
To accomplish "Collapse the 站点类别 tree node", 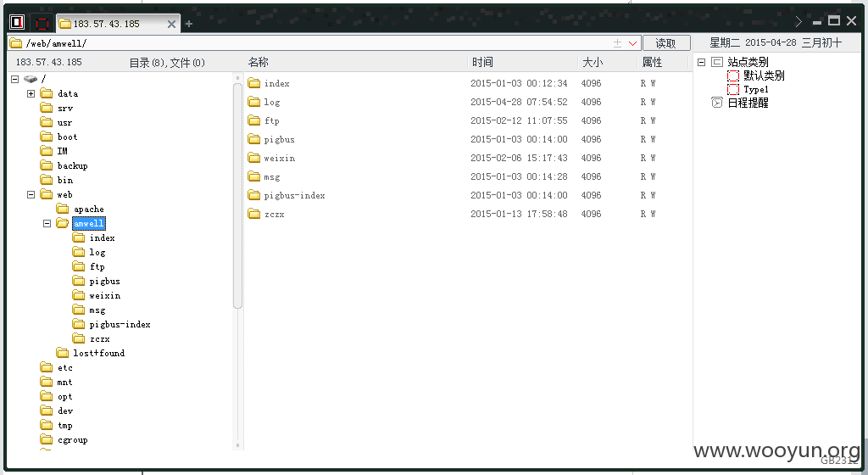I will click(701, 62).
